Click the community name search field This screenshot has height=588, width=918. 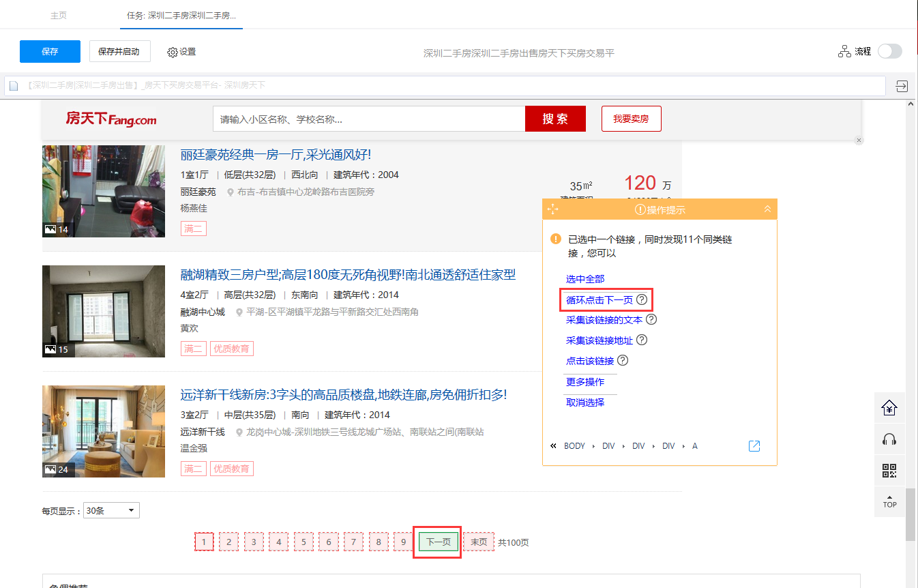(369, 119)
